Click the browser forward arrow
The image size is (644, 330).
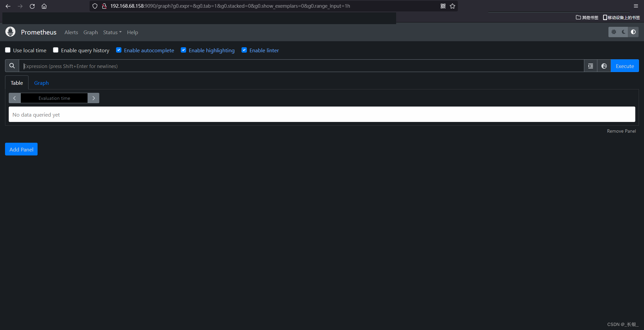[20, 6]
